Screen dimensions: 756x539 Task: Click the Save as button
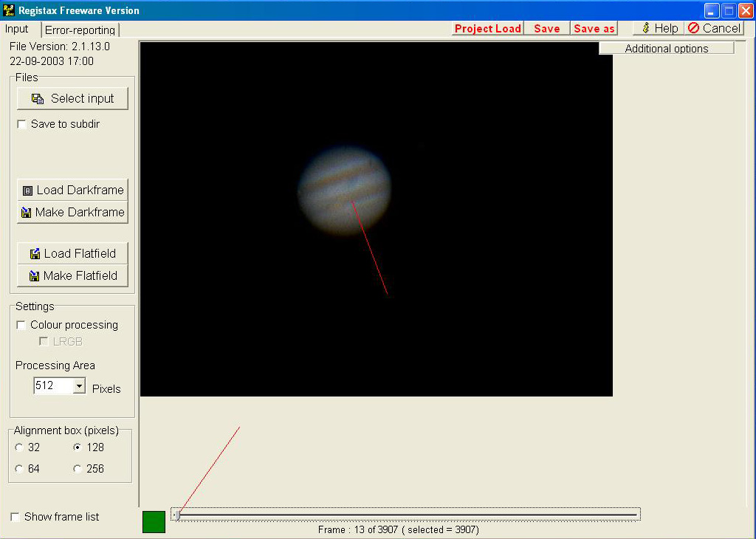594,29
